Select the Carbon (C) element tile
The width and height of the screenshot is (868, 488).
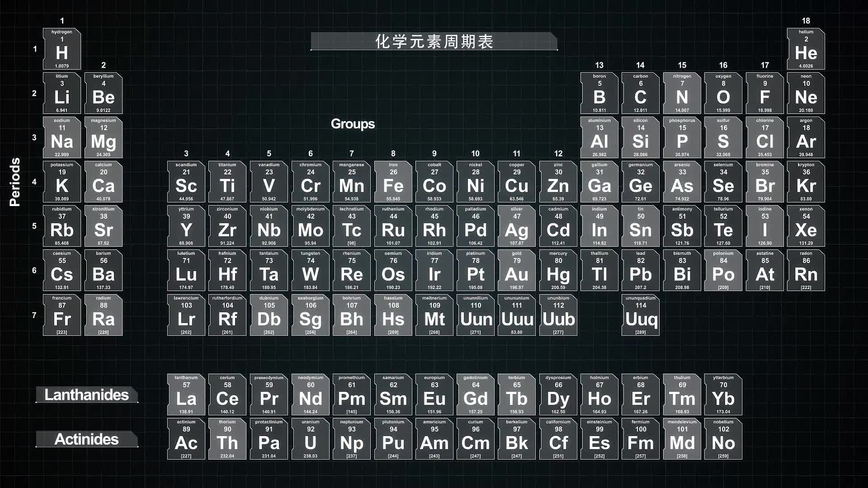pos(640,93)
